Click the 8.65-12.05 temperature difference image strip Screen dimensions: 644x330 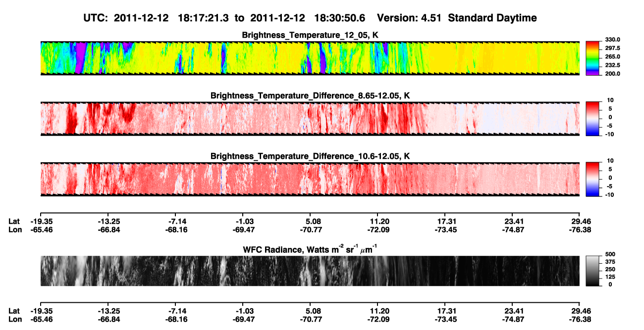310,118
